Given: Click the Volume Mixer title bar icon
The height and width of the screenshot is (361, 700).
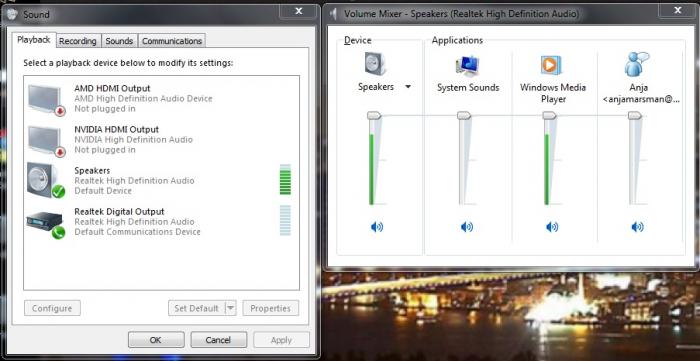Looking at the screenshot, I should (333, 14).
